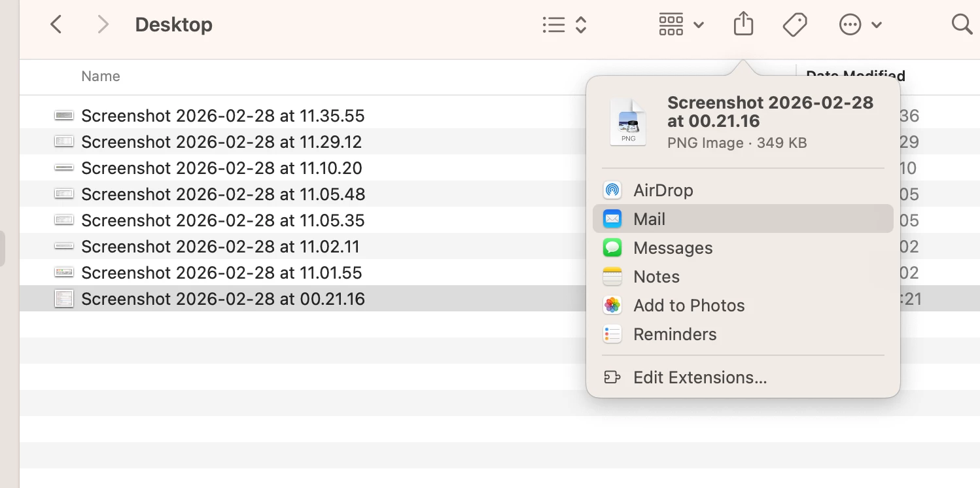The image size is (980, 488).
Task: Open the More actions ellipsis dropdown
Action: pos(860,25)
